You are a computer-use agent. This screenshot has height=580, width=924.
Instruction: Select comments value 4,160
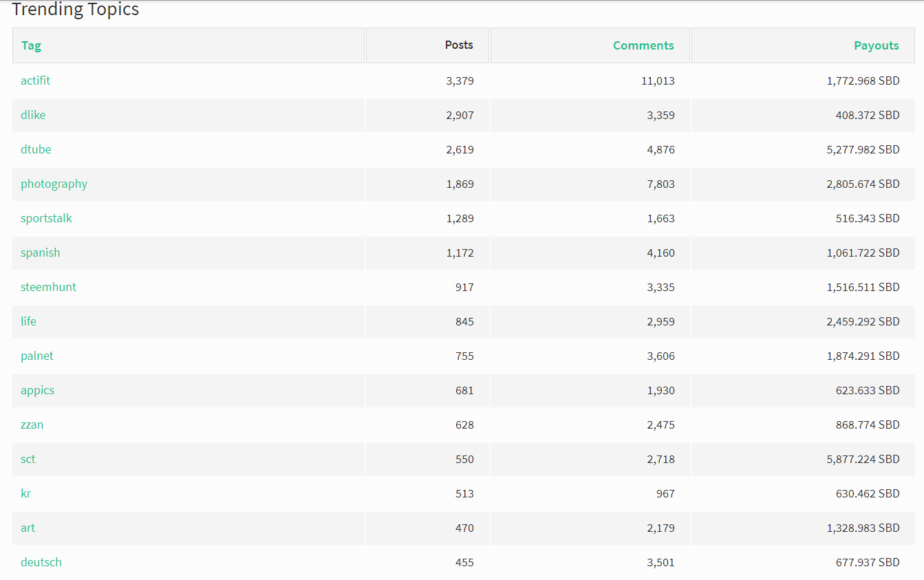[x=660, y=253]
